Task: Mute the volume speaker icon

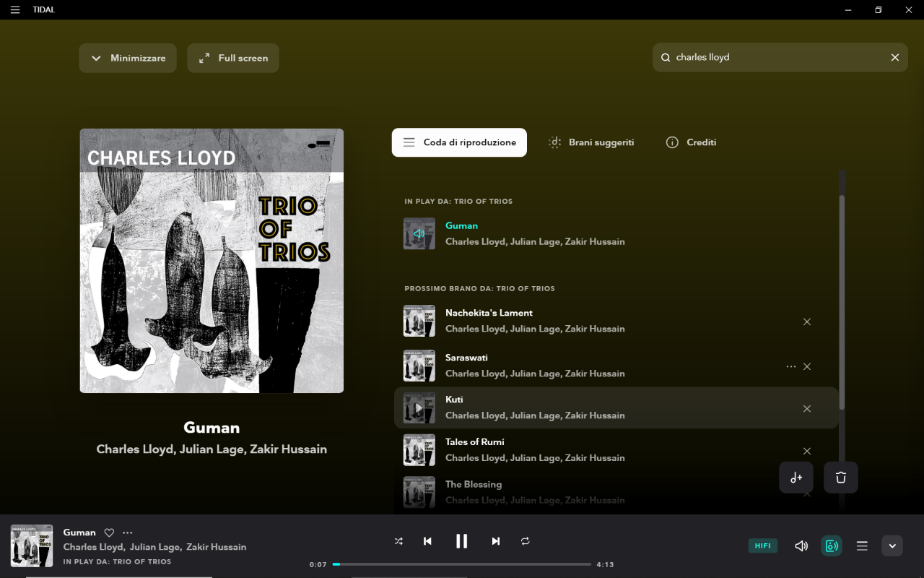Action: (801, 546)
